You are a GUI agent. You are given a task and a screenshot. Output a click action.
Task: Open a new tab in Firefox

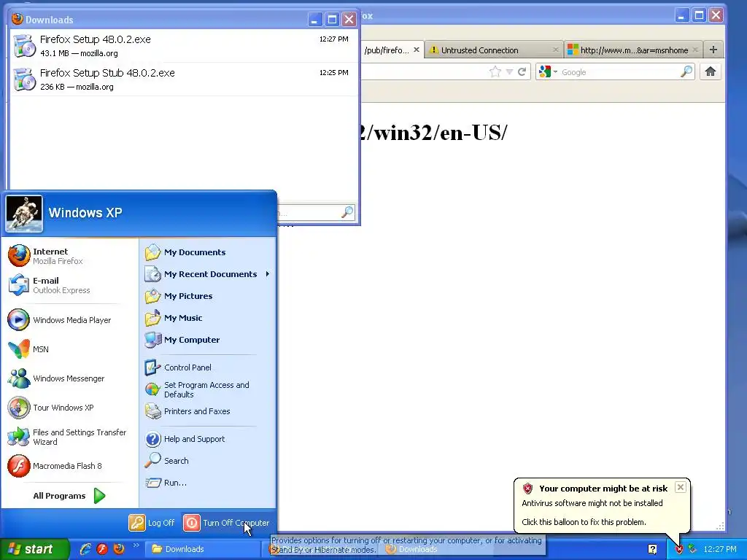(x=713, y=50)
